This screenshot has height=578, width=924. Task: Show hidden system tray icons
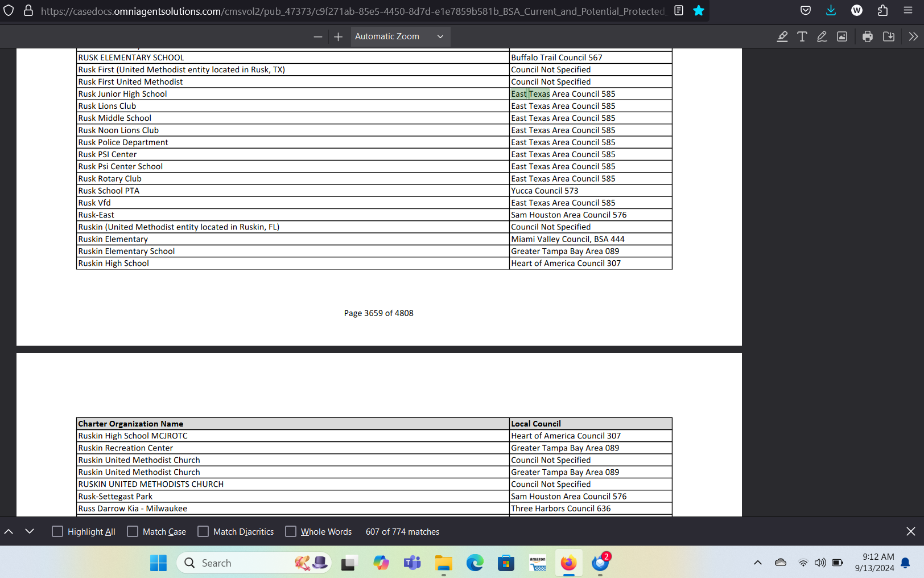coord(757,563)
